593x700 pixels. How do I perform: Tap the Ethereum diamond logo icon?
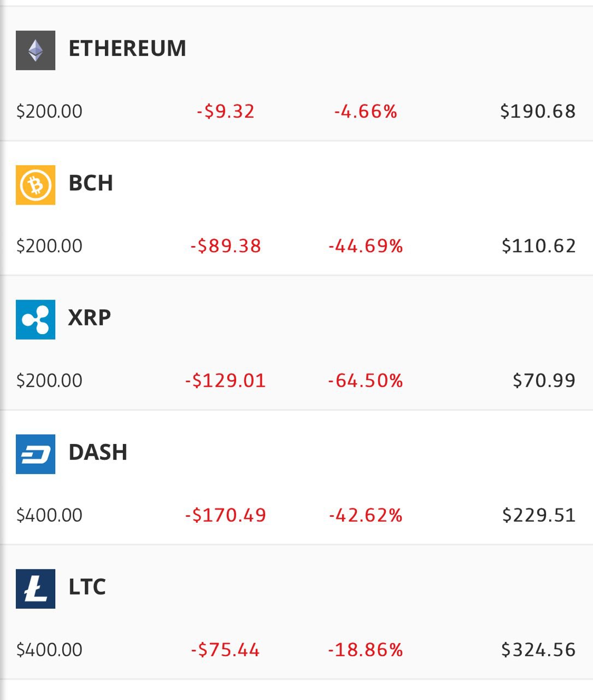click(x=36, y=50)
